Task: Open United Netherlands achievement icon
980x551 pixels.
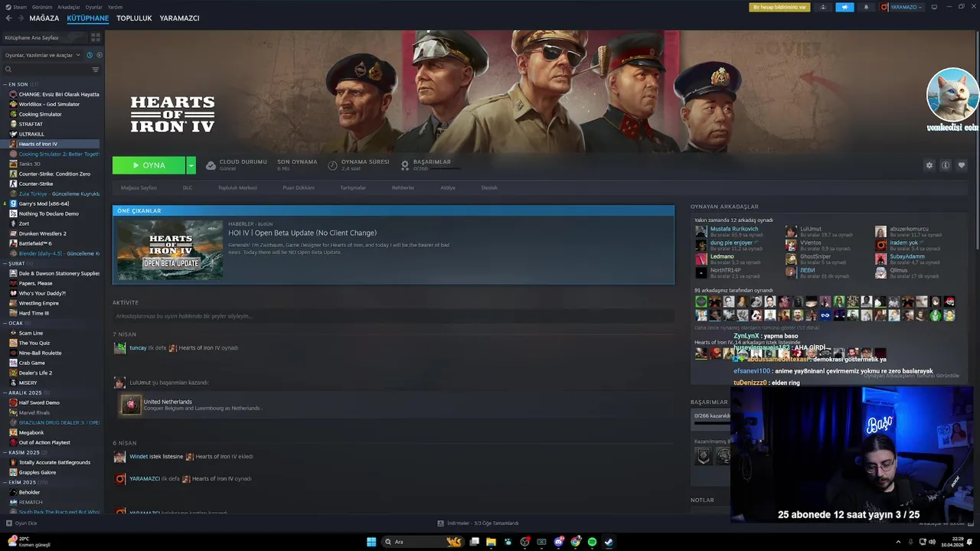Action: pos(131,405)
